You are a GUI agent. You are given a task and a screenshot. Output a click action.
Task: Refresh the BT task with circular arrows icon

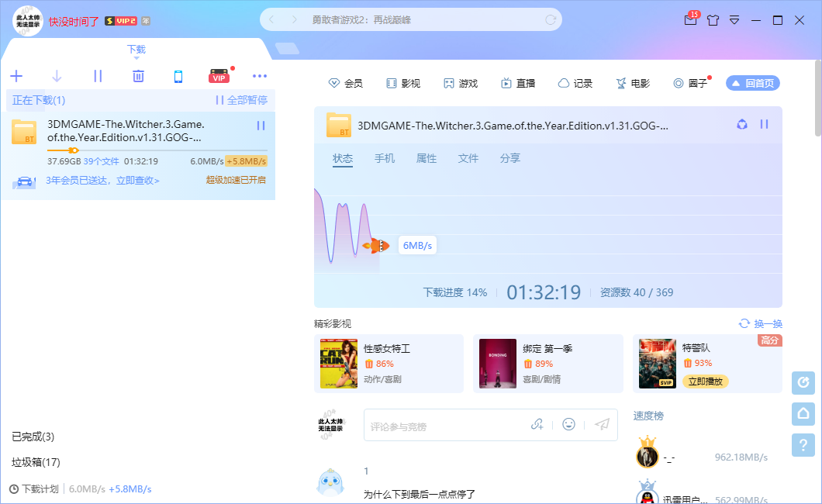tap(742, 124)
